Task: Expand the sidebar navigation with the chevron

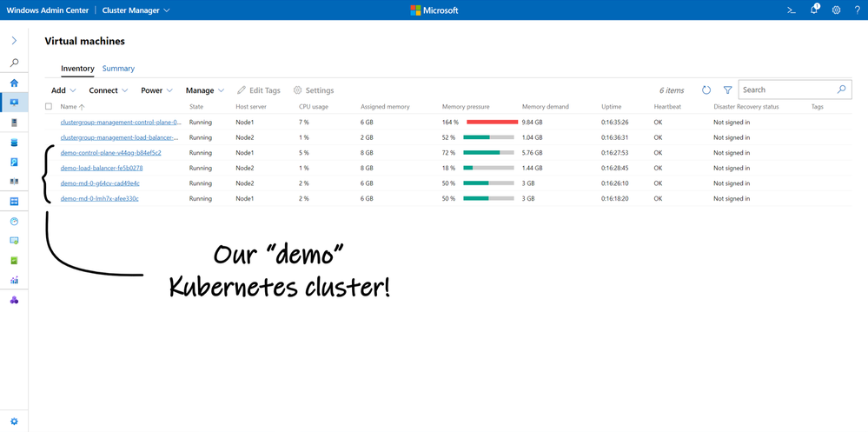Action: [x=15, y=41]
